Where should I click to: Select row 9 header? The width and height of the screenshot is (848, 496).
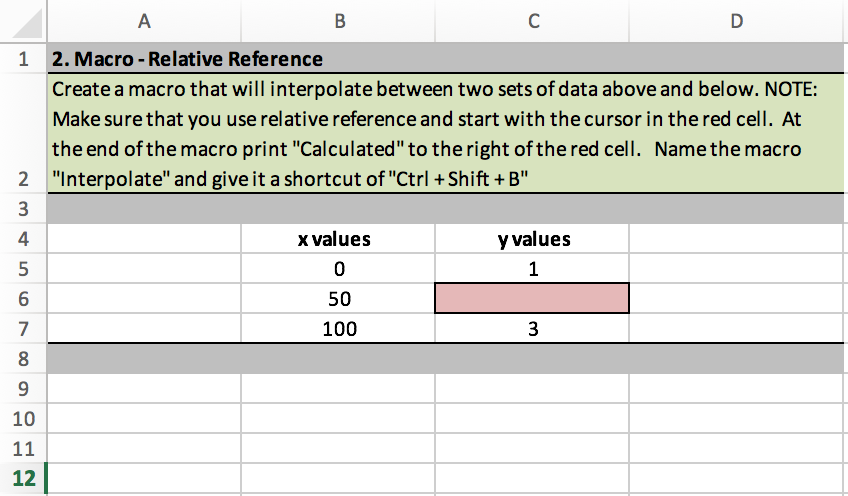coord(23,388)
